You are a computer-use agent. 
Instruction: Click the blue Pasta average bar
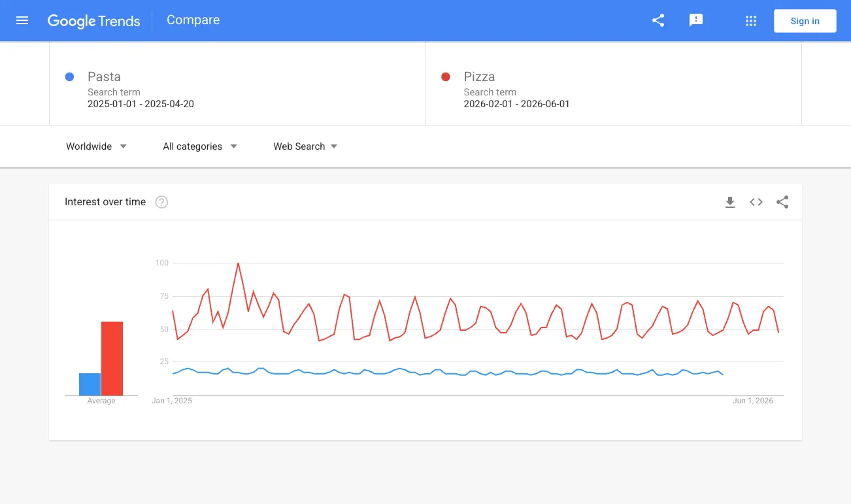pyautogui.click(x=90, y=384)
